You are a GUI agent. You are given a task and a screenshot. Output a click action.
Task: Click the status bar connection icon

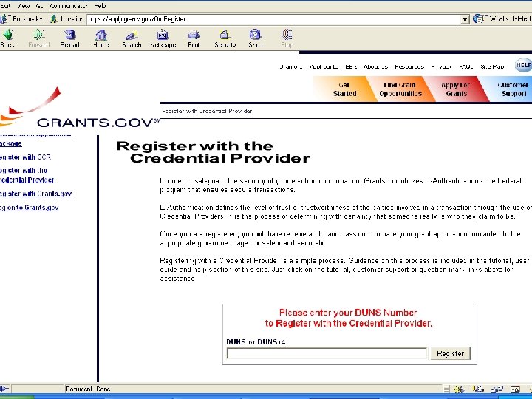pos(4,389)
